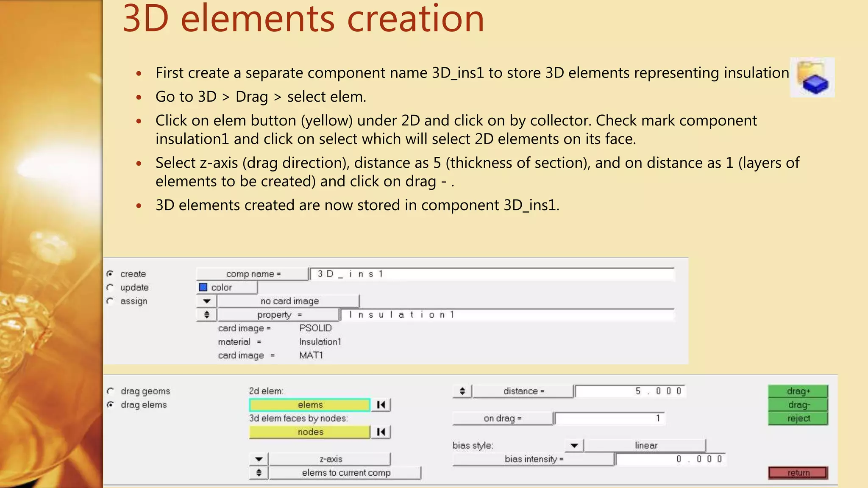The width and height of the screenshot is (868, 488).
Task: Choose the drag geoms radio option
Action: tap(111, 391)
